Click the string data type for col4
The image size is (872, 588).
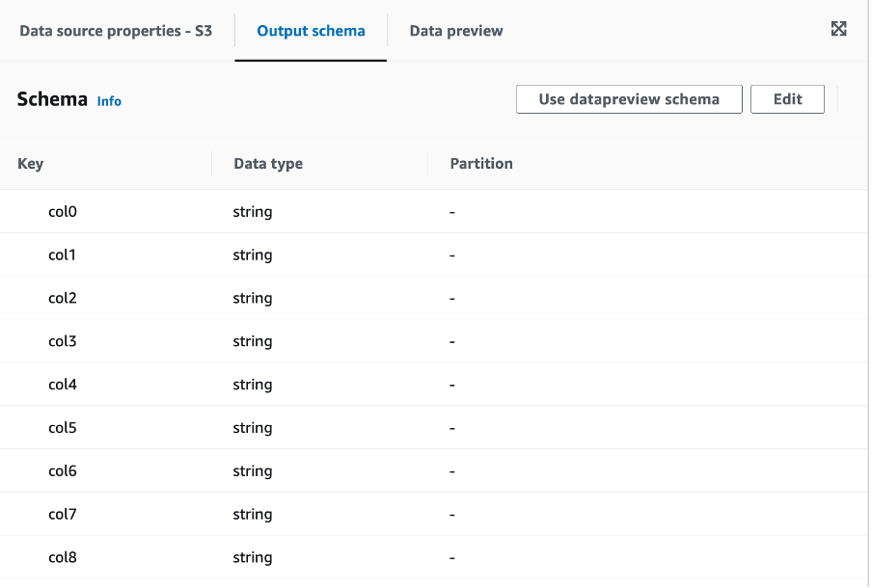click(253, 385)
